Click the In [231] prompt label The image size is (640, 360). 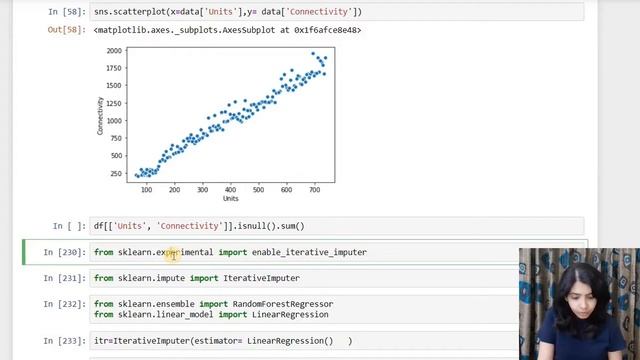tap(64, 278)
